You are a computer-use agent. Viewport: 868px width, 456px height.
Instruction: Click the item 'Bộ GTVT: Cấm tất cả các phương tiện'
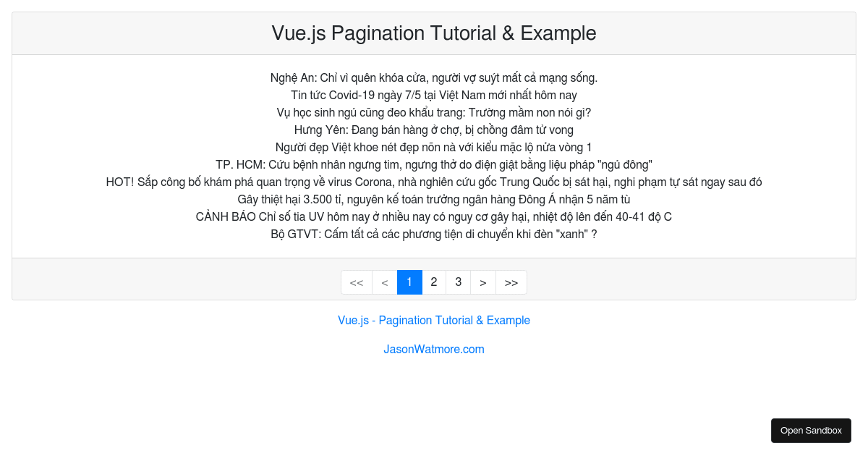[434, 234]
